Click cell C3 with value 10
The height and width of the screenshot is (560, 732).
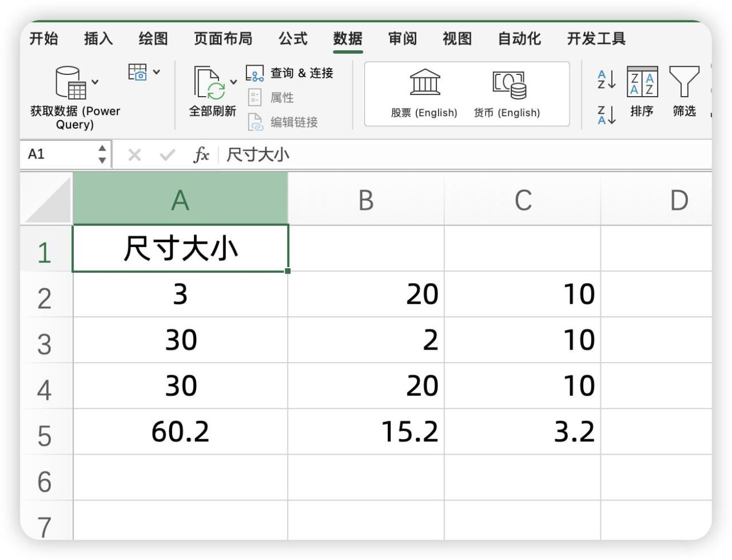(523, 340)
